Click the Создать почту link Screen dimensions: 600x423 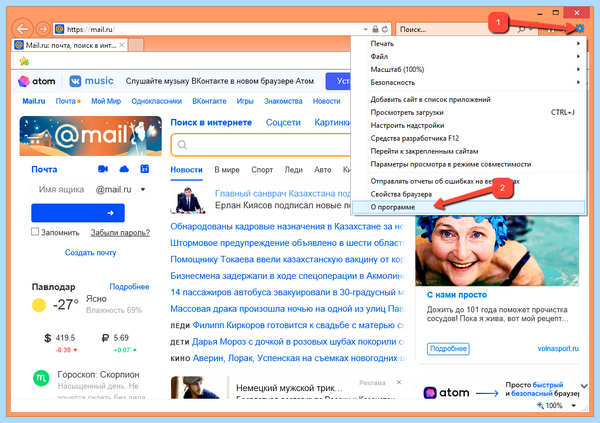tap(90, 253)
